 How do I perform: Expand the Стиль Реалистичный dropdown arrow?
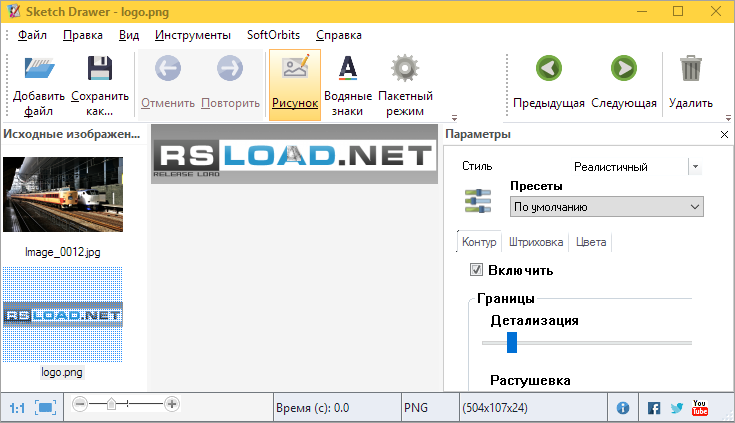[x=695, y=166]
